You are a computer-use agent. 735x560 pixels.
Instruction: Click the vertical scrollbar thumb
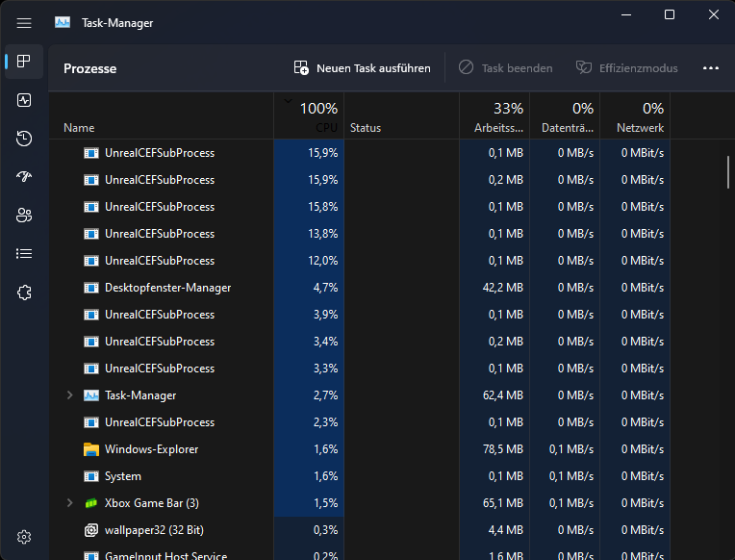click(728, 172)
